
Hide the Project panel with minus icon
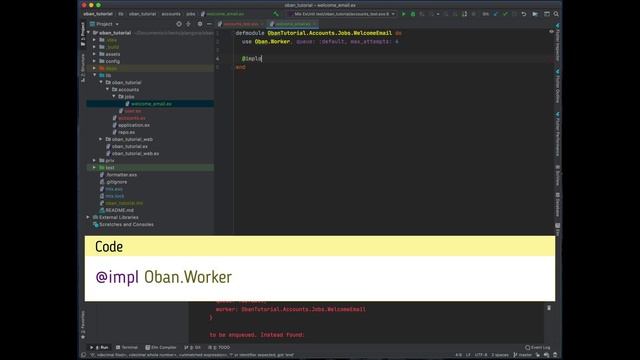click(x=209, y=24)
